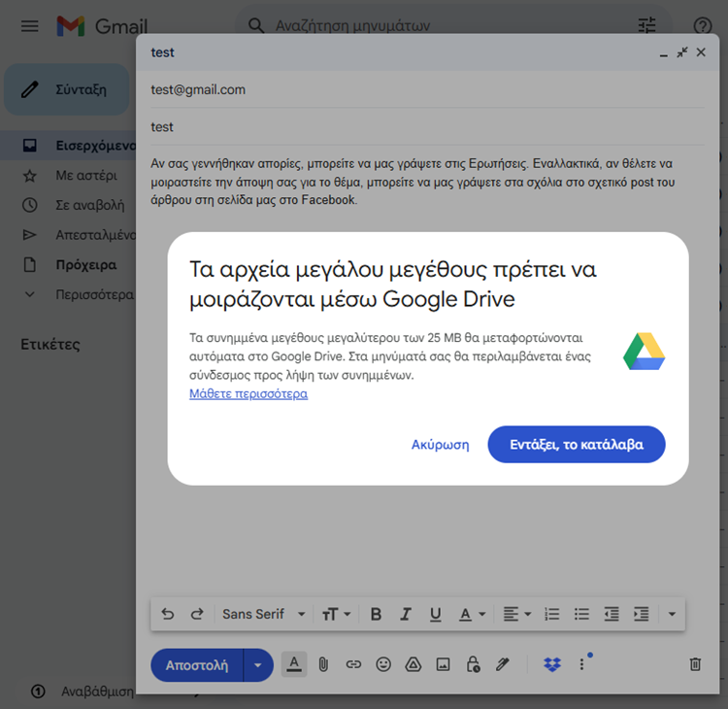Click the redo arrow in formatting bar
Screen dimensions: 728x709
(x=197, y=614)
